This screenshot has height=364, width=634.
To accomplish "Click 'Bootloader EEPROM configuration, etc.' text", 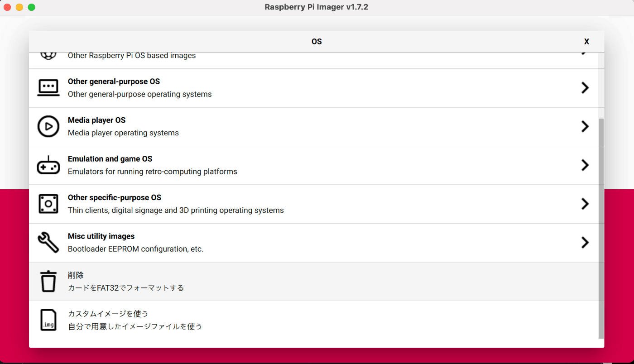I will (136, 249).
